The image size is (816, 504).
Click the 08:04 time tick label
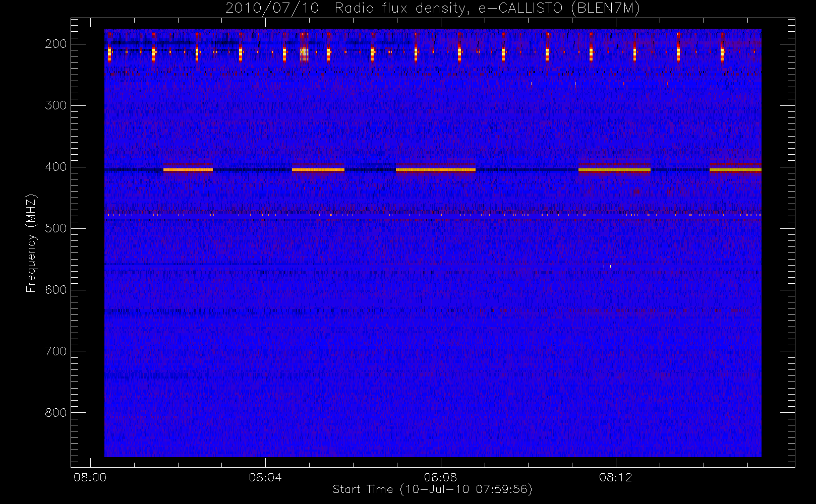tap(265, 477)
